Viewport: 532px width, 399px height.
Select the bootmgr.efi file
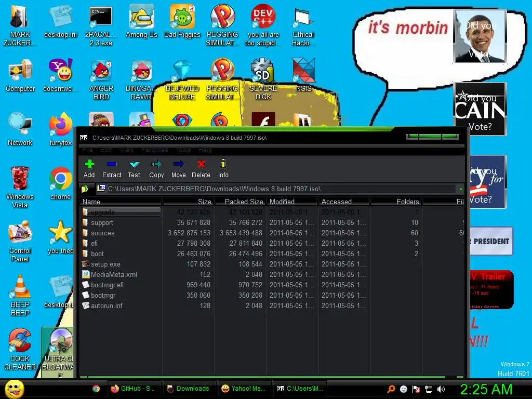click(x=107, y=285)
